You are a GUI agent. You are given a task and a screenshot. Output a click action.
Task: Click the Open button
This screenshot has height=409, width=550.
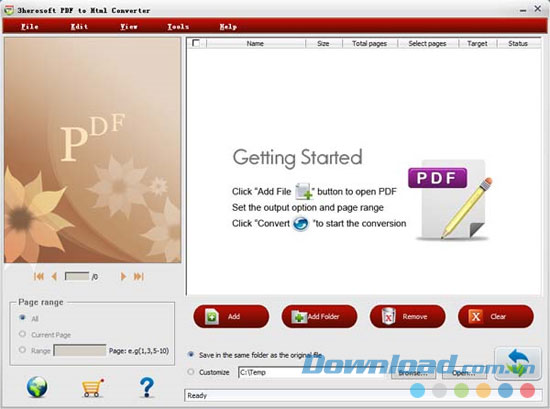click(464, 373)
